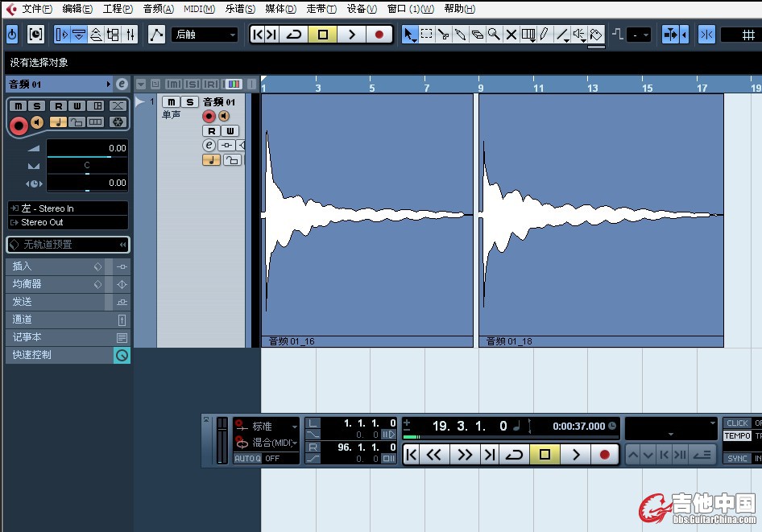Image resolution: width=762 pixels, height=532 pixels.
Task: Pick the Draw pencil tool
Action: 545,34
